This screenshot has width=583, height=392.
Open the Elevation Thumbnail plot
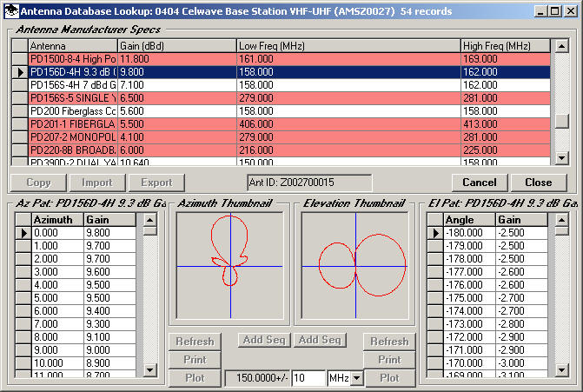tap(355, 266)
